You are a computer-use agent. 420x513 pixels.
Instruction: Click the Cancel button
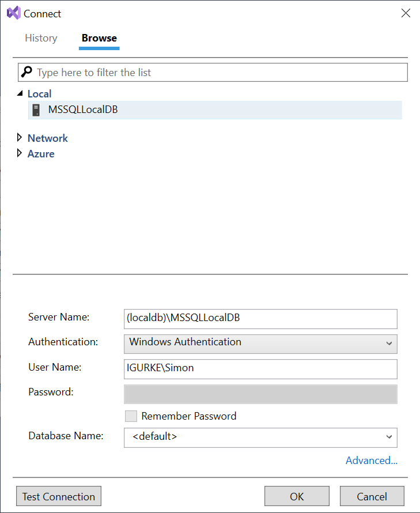[x=372, y=496]
